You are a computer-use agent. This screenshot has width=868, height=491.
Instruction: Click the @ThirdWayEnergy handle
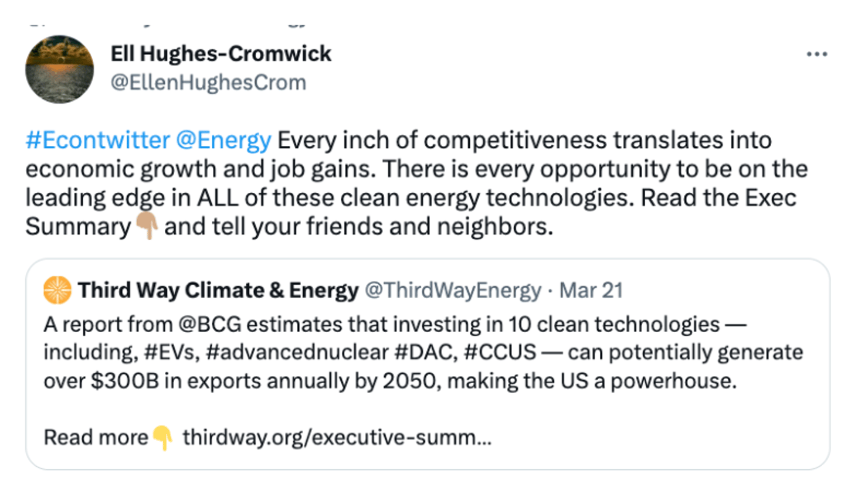[x=453, y=290]
